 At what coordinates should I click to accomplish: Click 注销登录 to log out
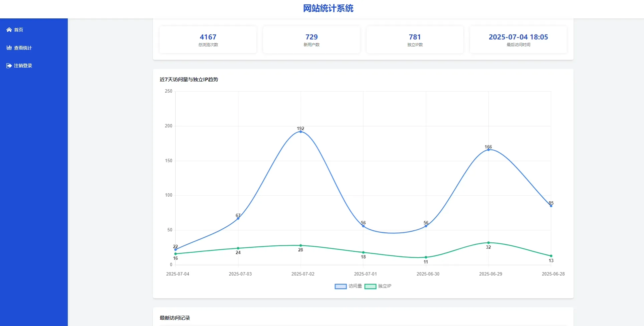[22, 66]
